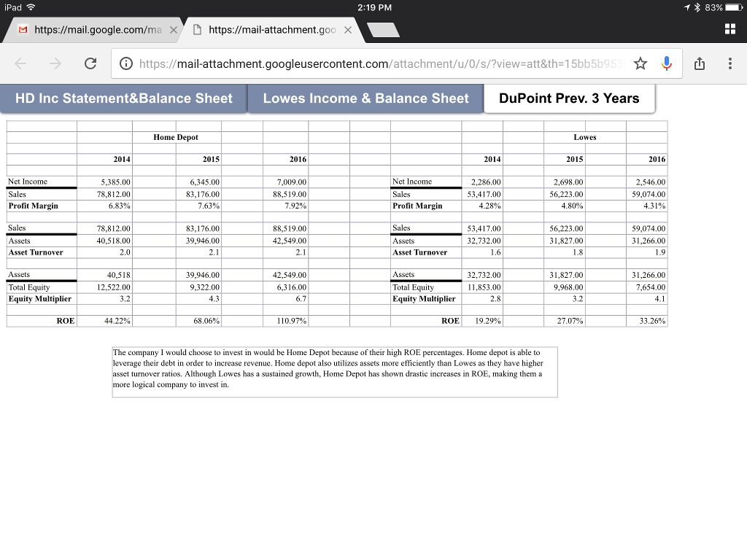The width and height of the screenshot is (747, 560).
Task: Select Home Depot ROE 68.06% cell
Action: 198,321
